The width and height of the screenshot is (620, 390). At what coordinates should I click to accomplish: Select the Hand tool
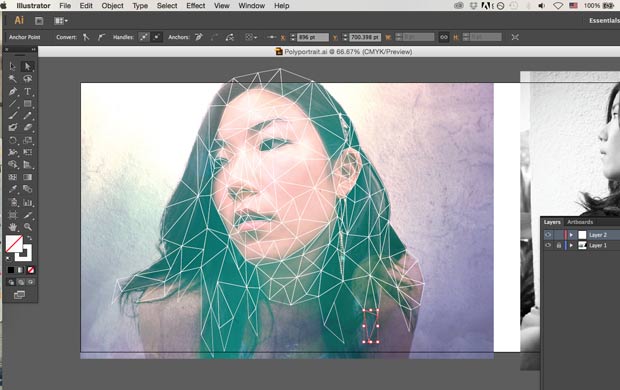13,227
